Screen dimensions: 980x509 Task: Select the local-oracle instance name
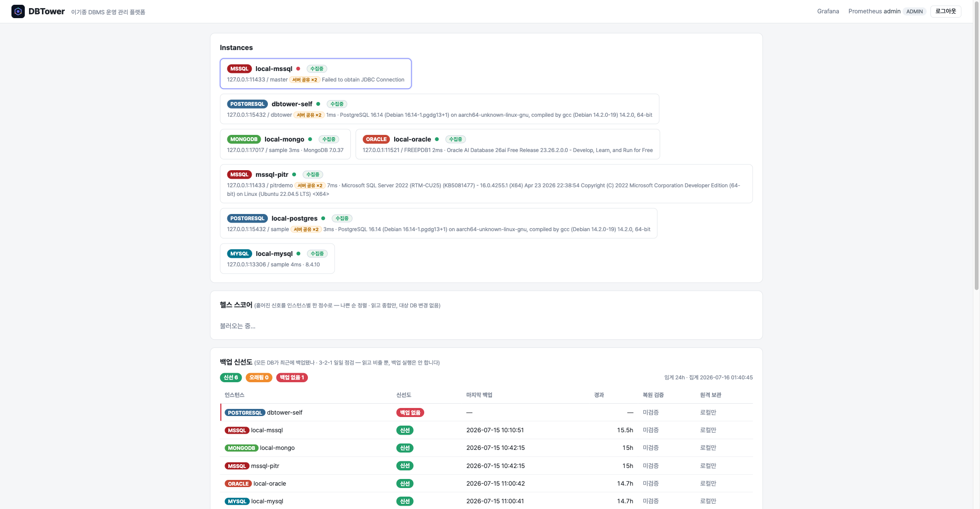pos(412,139)
